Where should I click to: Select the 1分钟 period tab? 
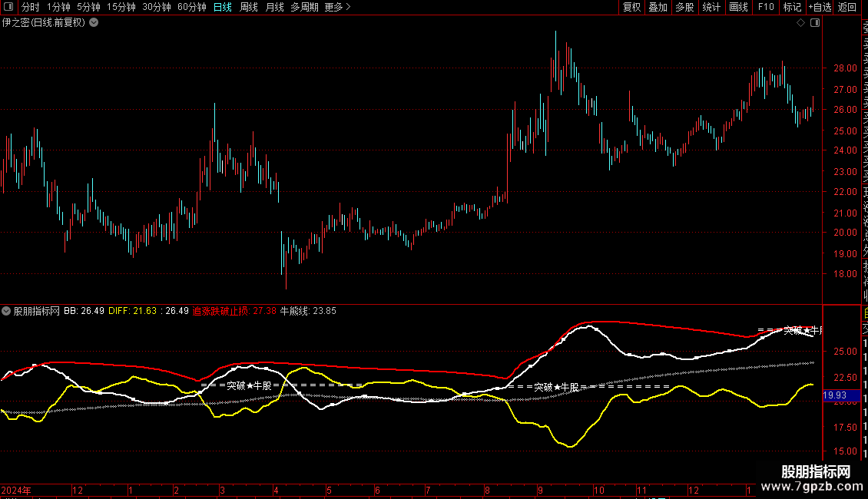click(x=58, y=7)
